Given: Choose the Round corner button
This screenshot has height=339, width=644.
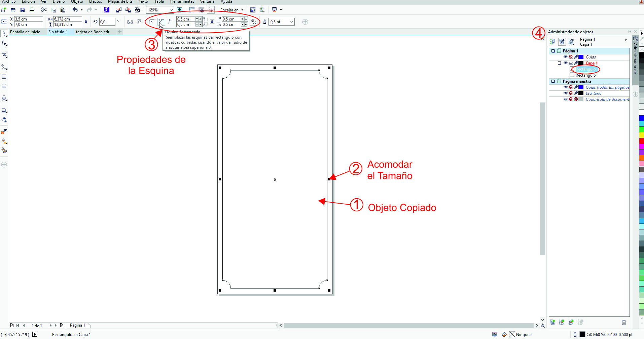Looking at the screenshot, I should coord(152,22).
